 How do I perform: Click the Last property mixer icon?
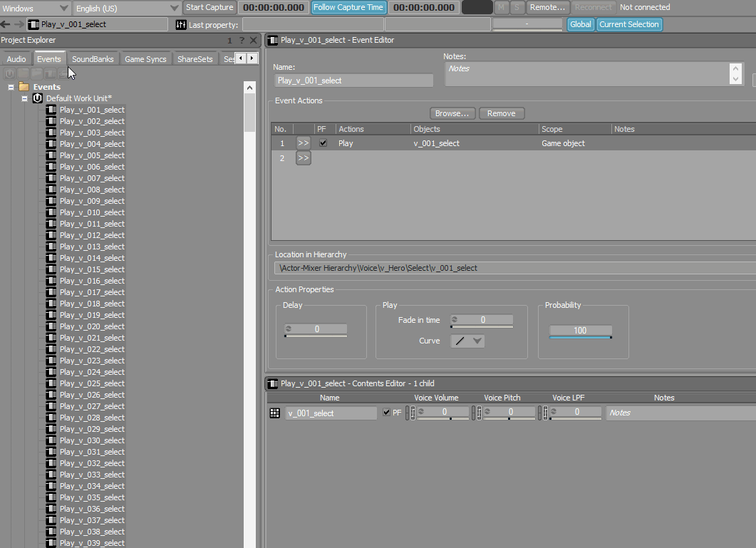click(x=181, y=25)
